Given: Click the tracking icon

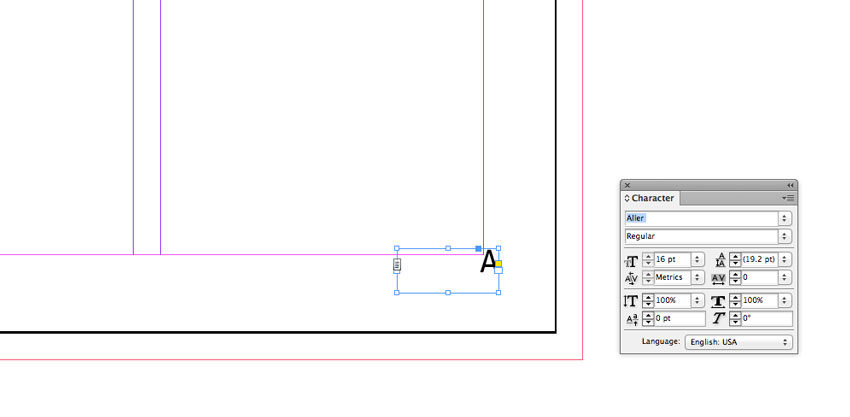Looking at the screenshot, I should pos(718,279).
